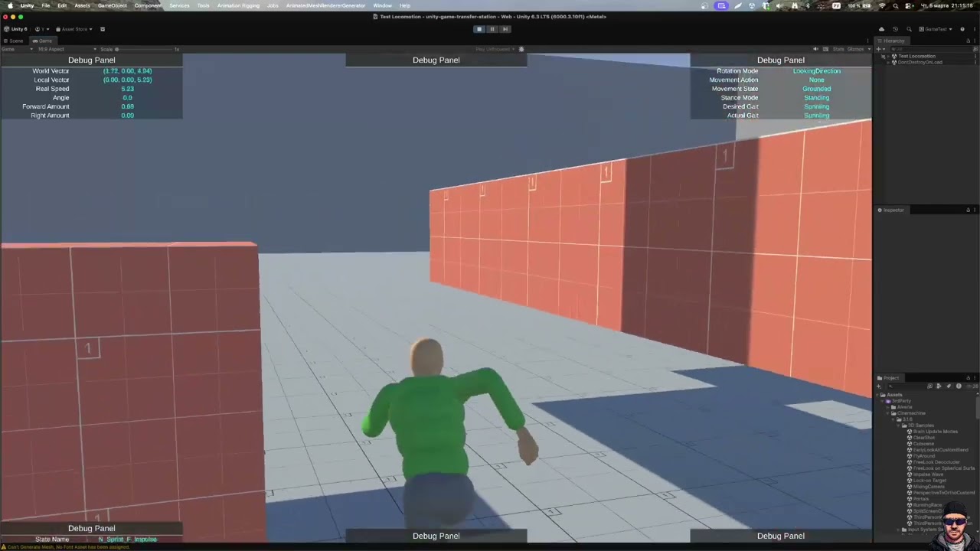Open the Window menu
The width and height of the screenshot is (980, 551).
[382, 5]
